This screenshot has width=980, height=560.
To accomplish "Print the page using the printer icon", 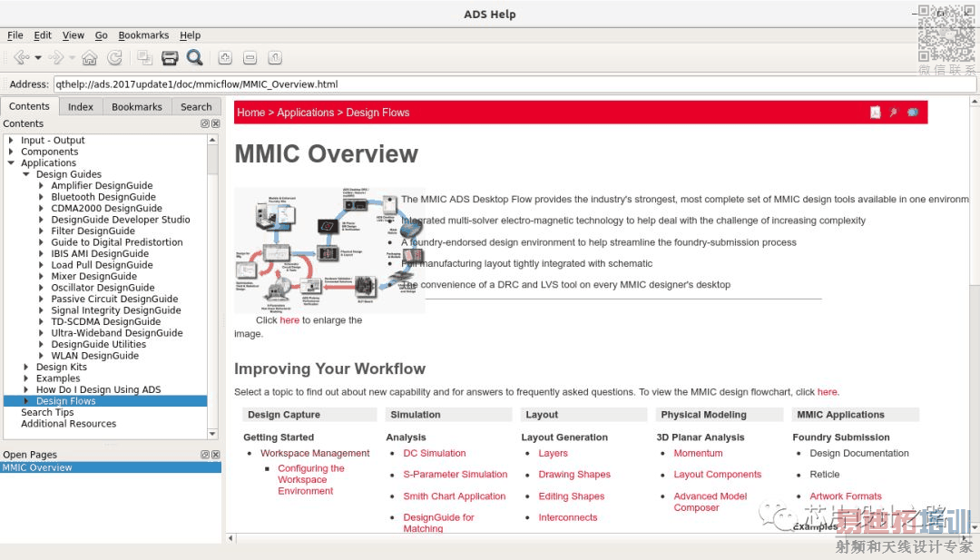I will tap(170, 58).
